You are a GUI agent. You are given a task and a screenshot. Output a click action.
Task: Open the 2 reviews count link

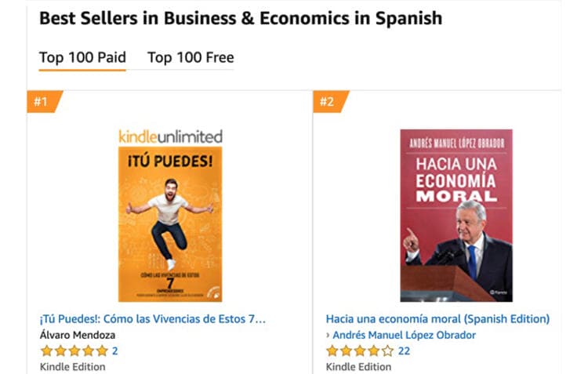[x=115, y=350]
